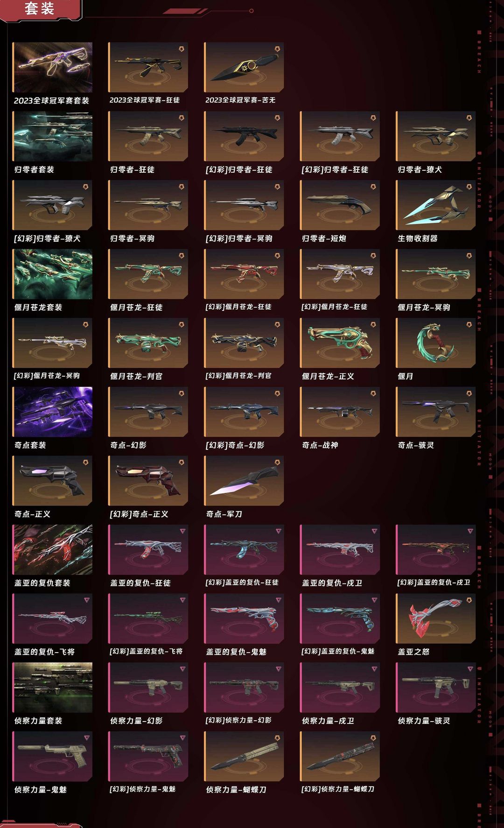Open the 奇点套装 purple bundle thumbnail
This screenshot has width=504, height=828.
coord(52,412)
